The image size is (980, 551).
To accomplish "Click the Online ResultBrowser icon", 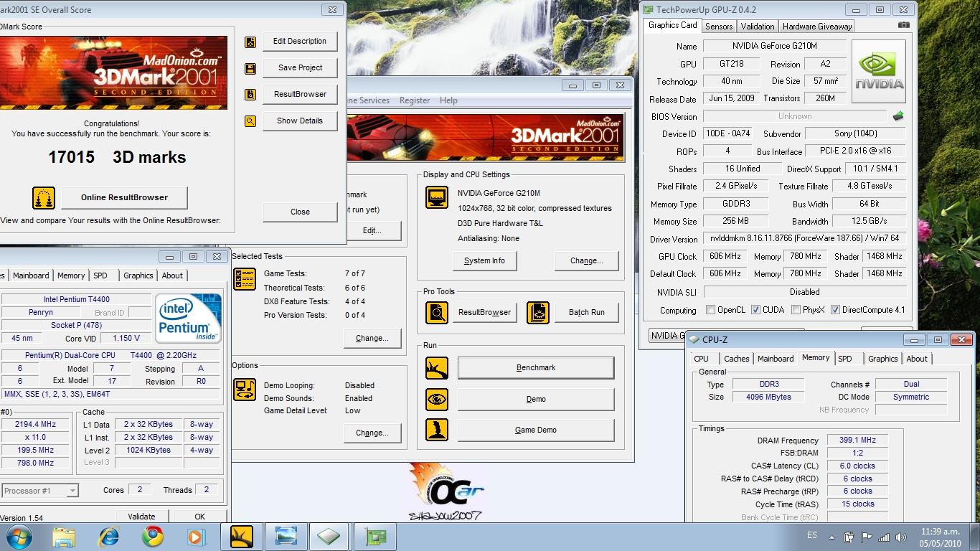I will tap(44, 197).
